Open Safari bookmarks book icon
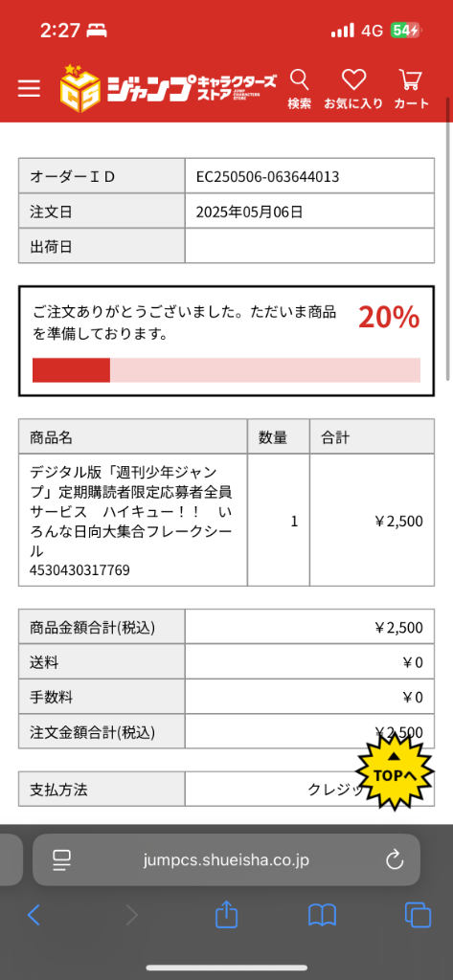 pos(322,916)
